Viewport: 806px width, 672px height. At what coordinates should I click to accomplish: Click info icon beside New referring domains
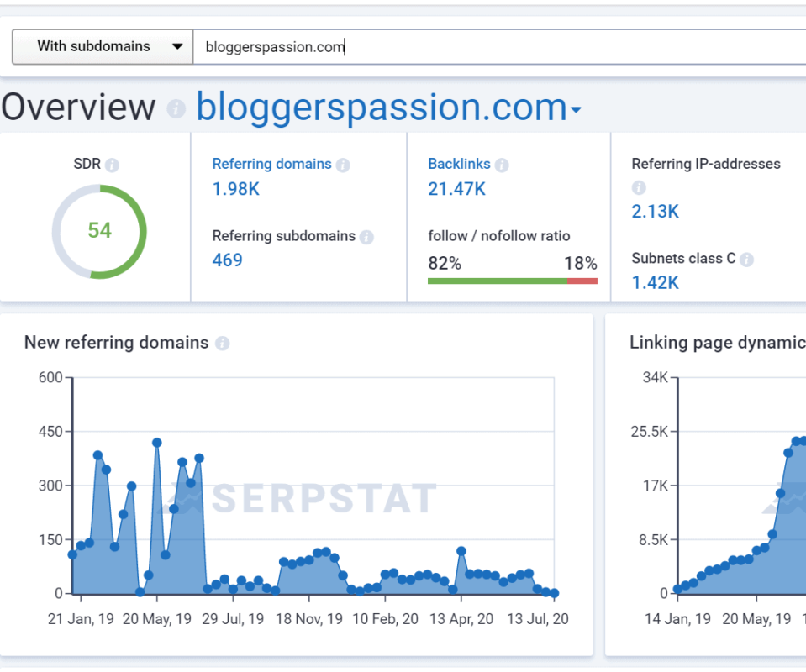[222, 344]
